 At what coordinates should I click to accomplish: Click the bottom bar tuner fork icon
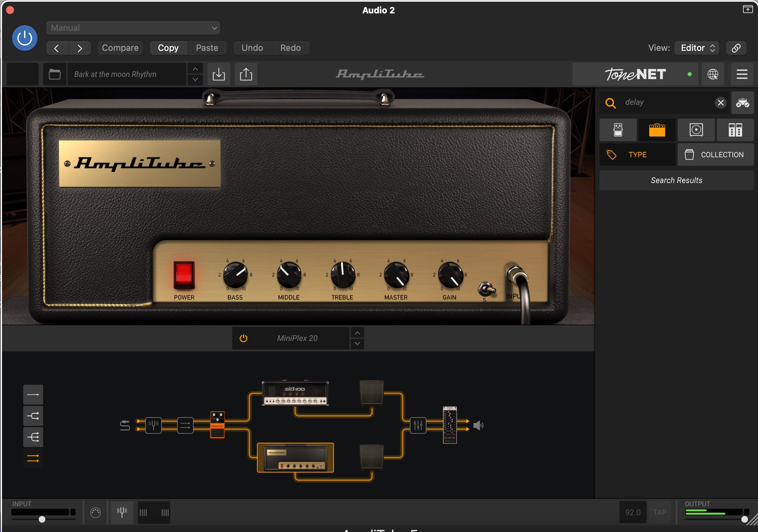coord(122,512)
